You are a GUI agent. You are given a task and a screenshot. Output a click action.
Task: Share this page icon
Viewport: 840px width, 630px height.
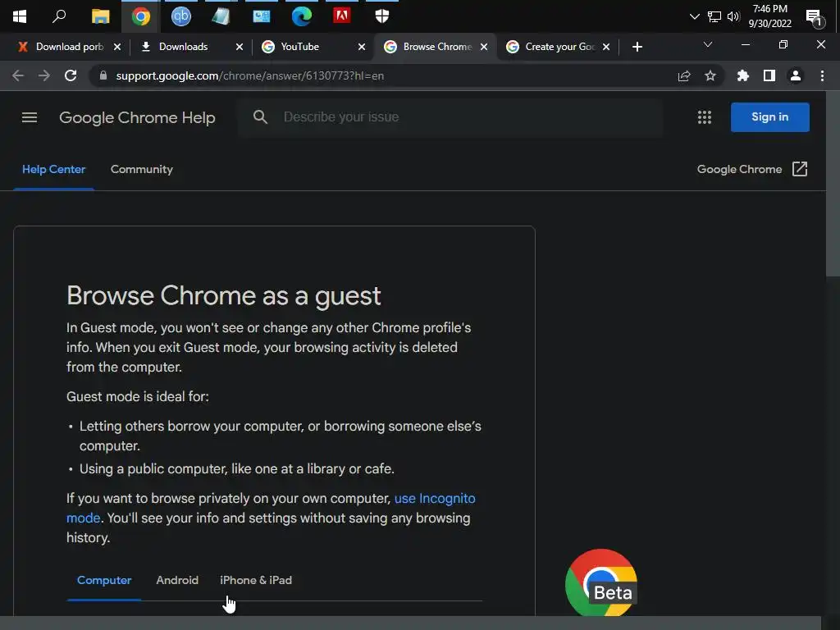[684, 76]
